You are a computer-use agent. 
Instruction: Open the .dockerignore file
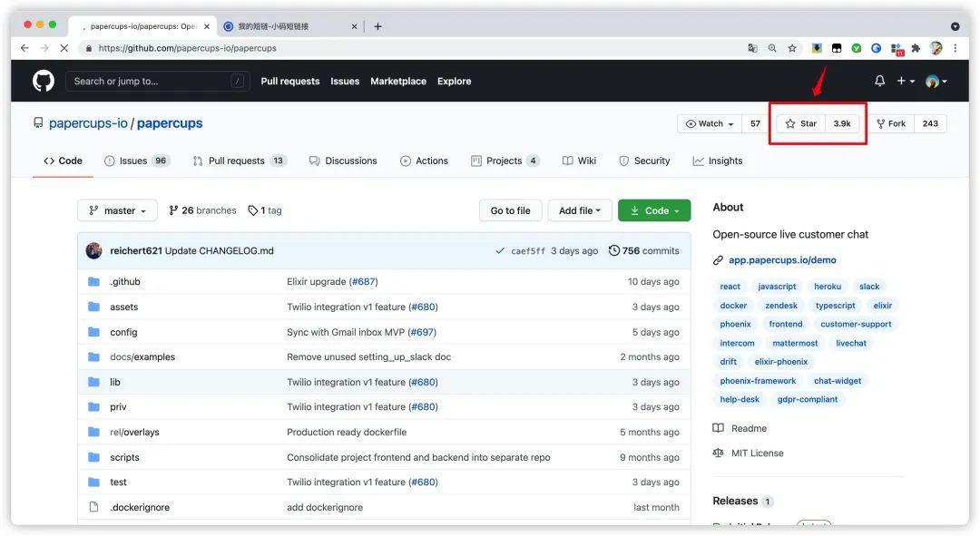click(x=140, y=507)
